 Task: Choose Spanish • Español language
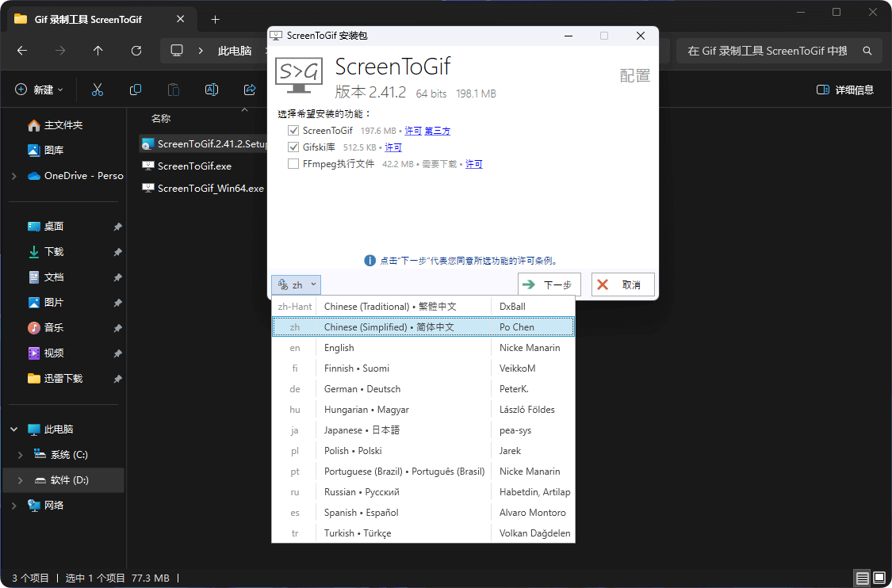(x=423, y=513)
